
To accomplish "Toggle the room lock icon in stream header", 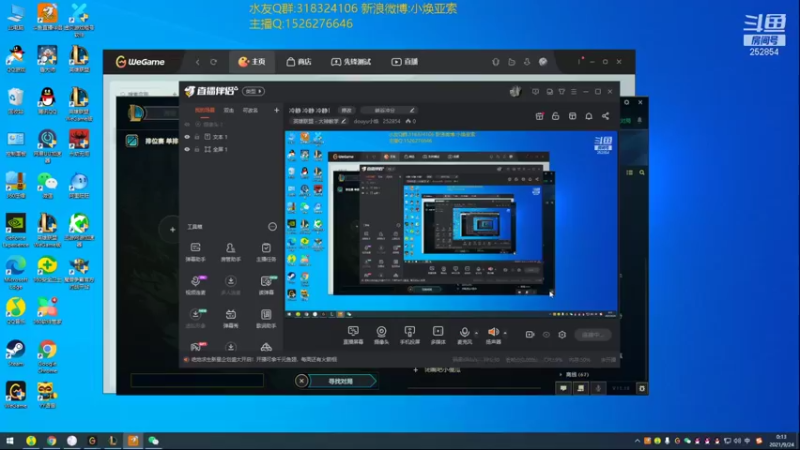I will point(556,116).
